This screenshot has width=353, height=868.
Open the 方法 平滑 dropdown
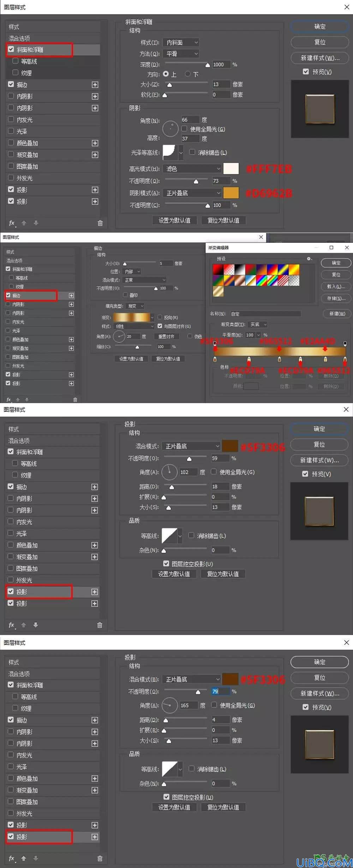point(181,54)
